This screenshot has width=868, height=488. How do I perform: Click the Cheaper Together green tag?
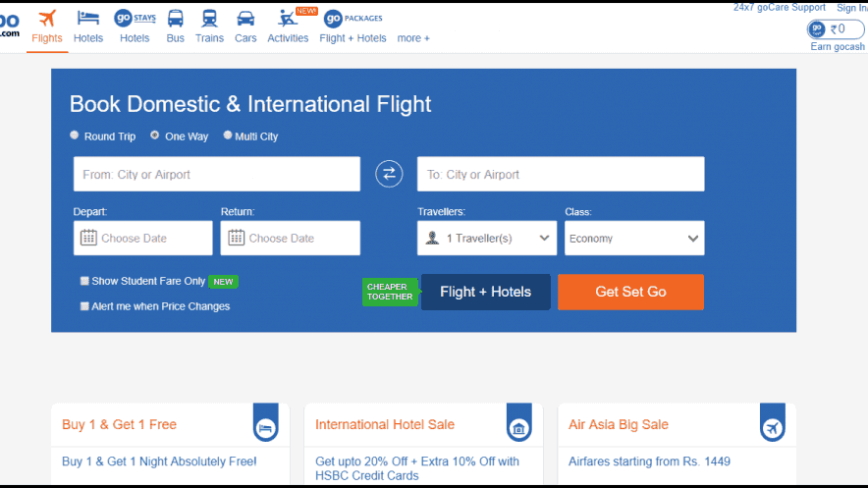coord(390,292)
